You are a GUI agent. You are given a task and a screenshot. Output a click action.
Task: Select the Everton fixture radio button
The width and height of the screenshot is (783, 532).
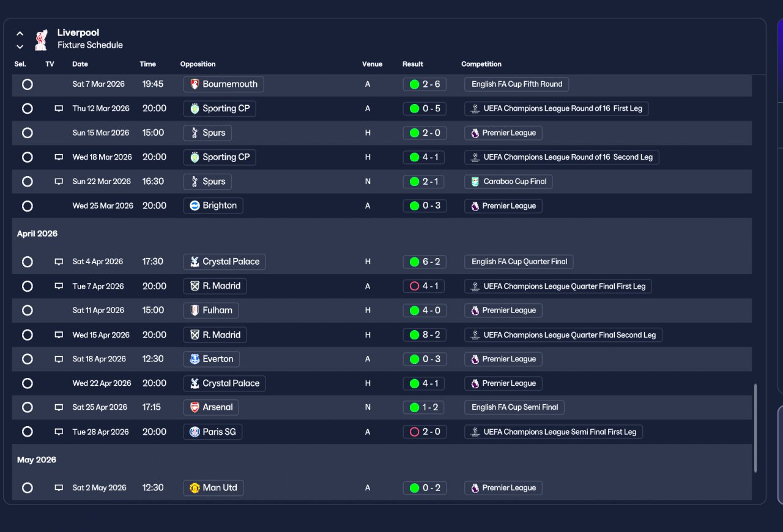(x=27, y=359)
